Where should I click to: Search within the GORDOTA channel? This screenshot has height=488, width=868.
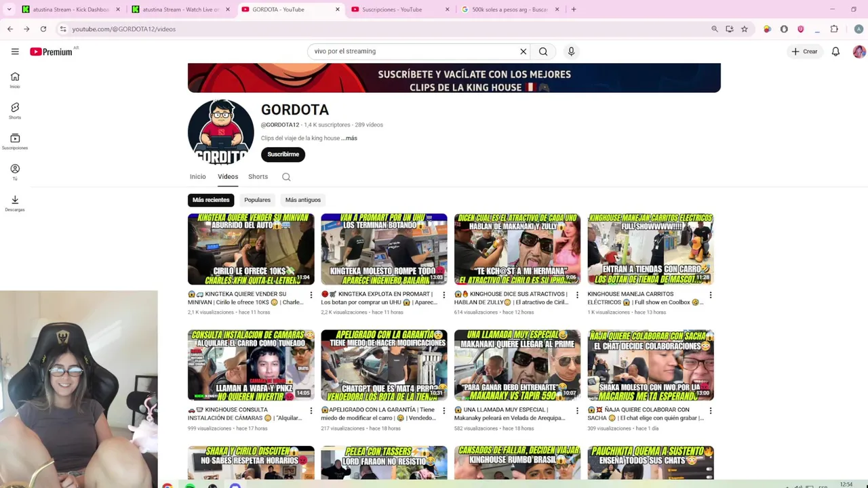[286, 177]
